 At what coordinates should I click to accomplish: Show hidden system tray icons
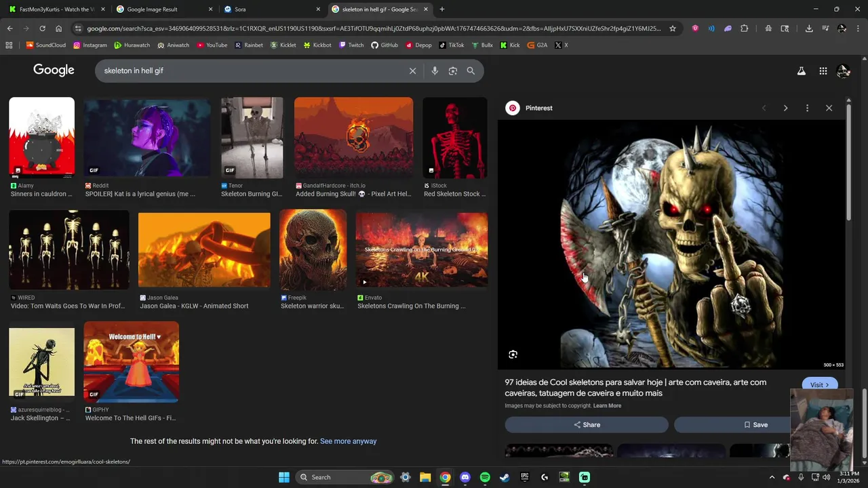click(x=772, y=477)
